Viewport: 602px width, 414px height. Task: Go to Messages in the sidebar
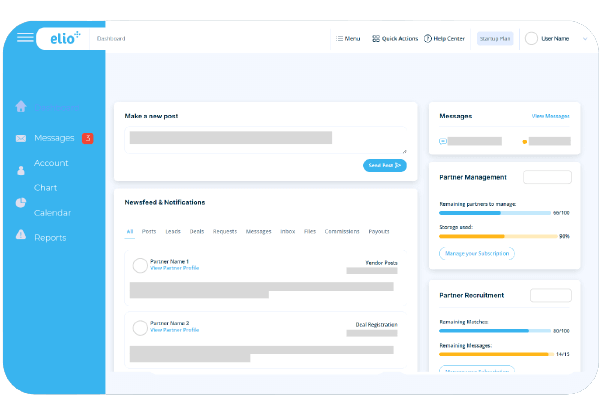(54, 138)
